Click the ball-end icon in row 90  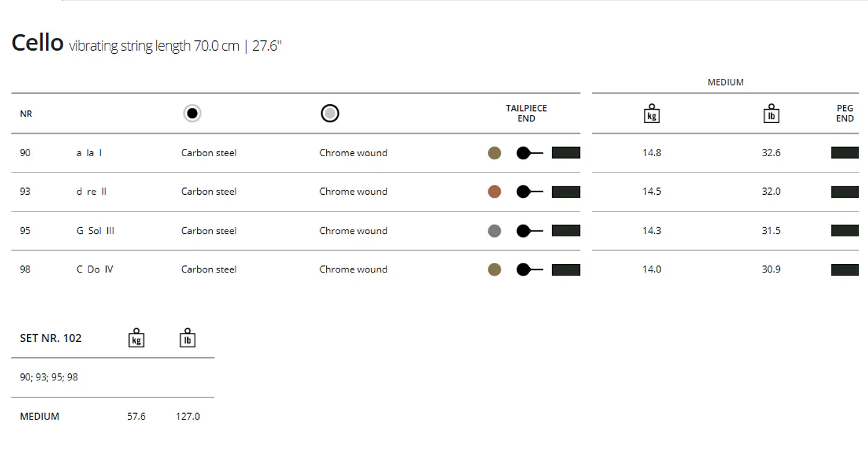click(530, 153)
